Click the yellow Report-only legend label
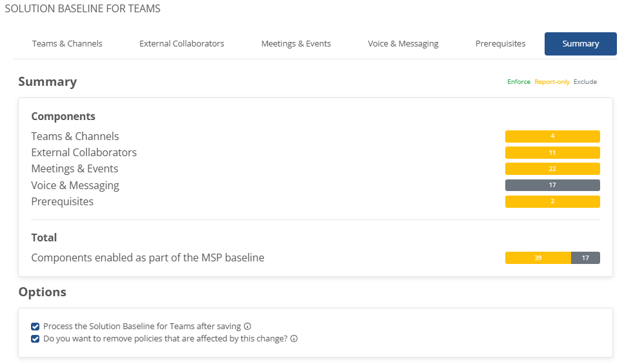This screenshot has height=364, width=624. 552,81
